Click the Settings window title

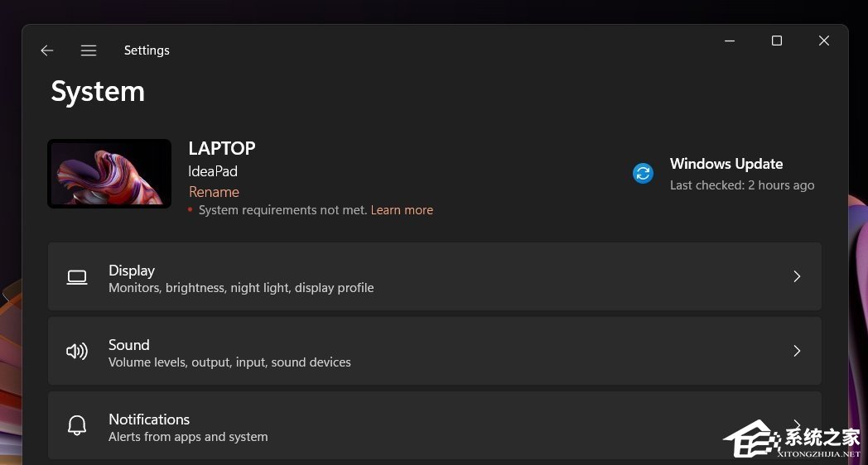[147, 50]
